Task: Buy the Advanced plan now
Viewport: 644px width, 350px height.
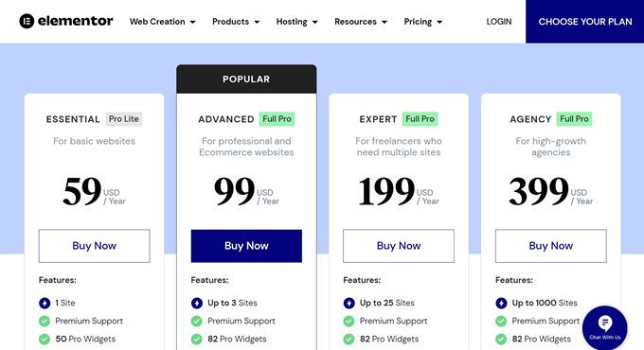Action: pos(246,246)
